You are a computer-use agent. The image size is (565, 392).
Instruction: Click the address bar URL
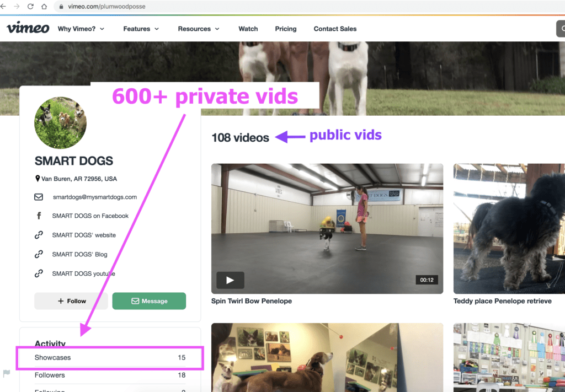point(106,7)
